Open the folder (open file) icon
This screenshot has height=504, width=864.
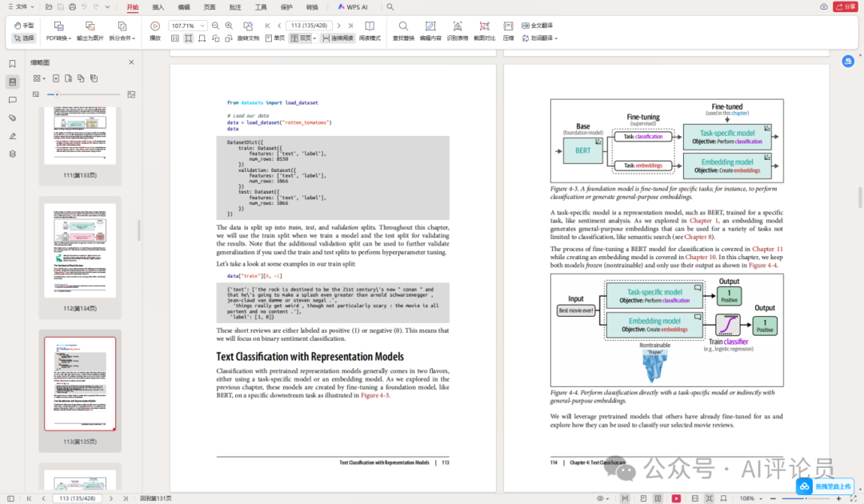pyautogui.click(x=49, y=6)
